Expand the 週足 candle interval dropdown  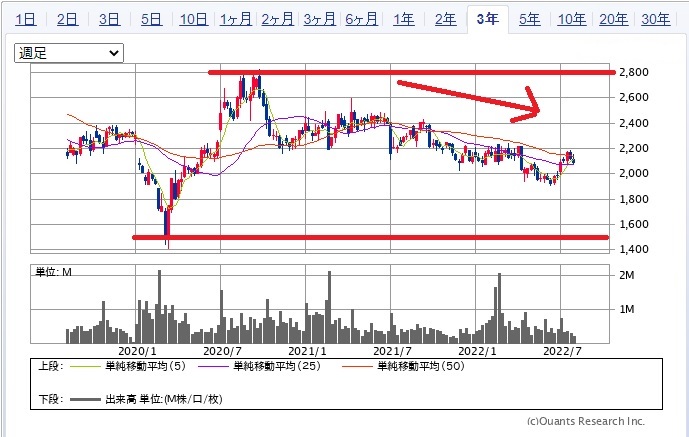coord(70,53)
